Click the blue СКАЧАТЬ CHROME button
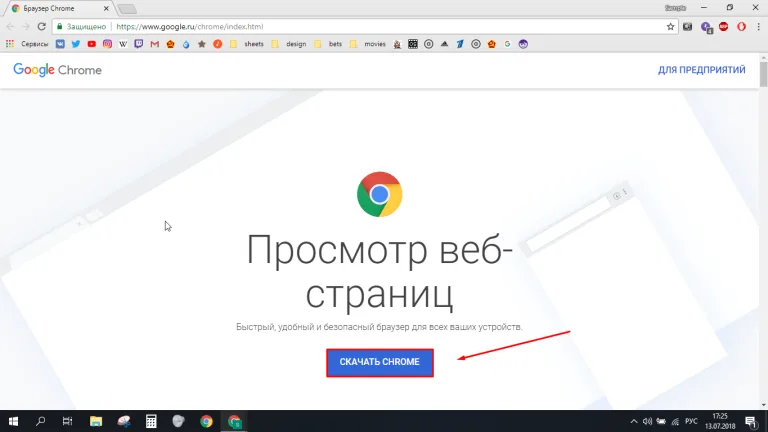 [x=380, y=362]
